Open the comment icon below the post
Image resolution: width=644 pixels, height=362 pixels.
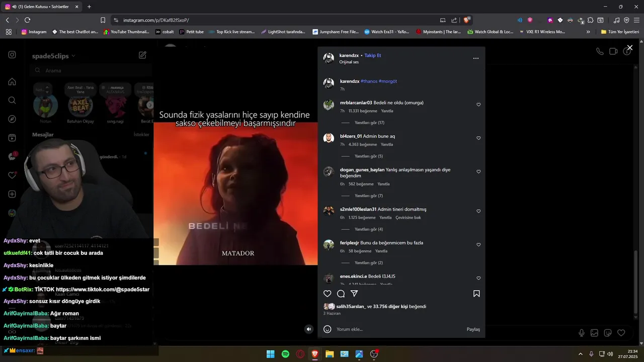(341, 294)
